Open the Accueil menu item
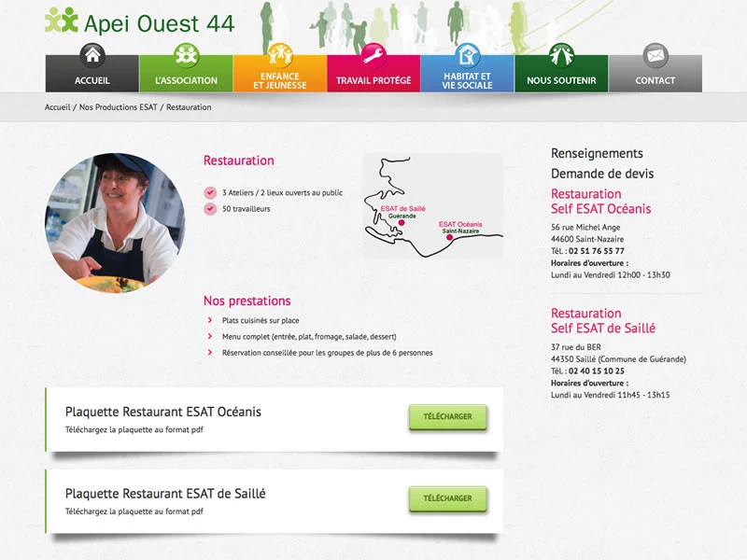The height and width of the screenshot is (560, 747). (x=92, y=74)
